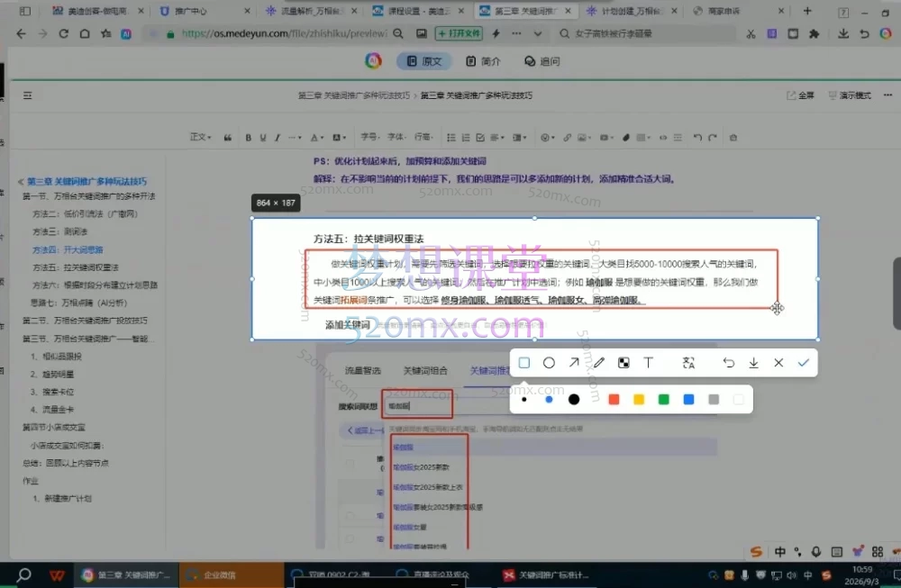Choose the large black stroke thickness dot
The width and height of the screenshot is (901, 588).
pos(573,400)
